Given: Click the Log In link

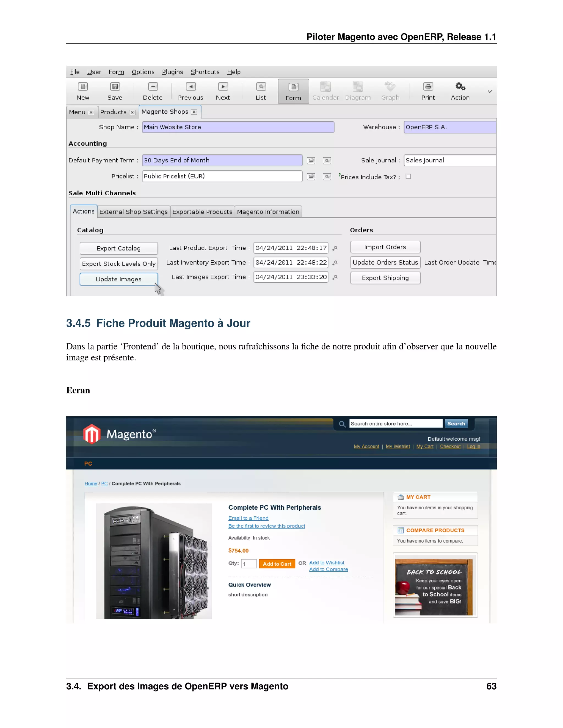Looking at the screenshot, I should pos(474,447).
